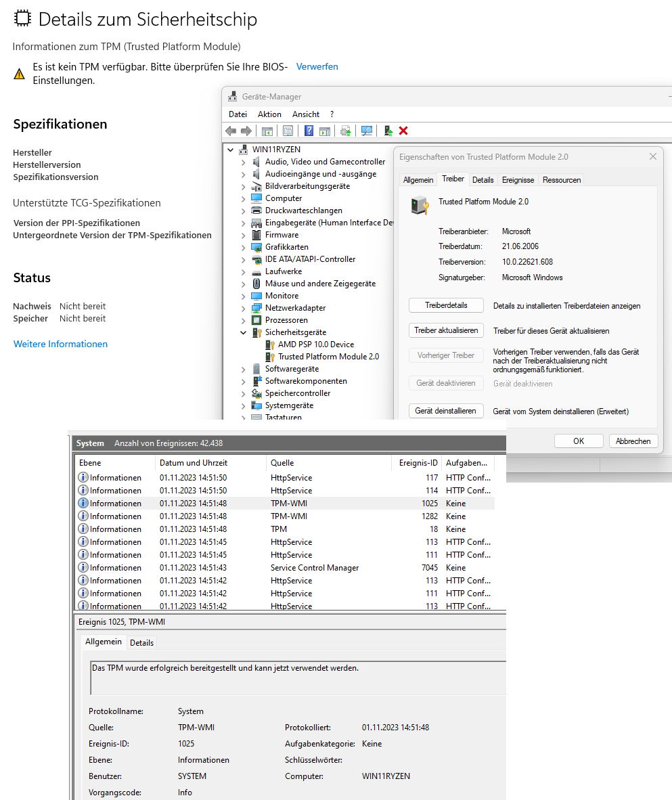The image size is (672, 800).
Task: Expand the Softwaregeräte category
Action: pyautogui.click(x=244, y=370)
